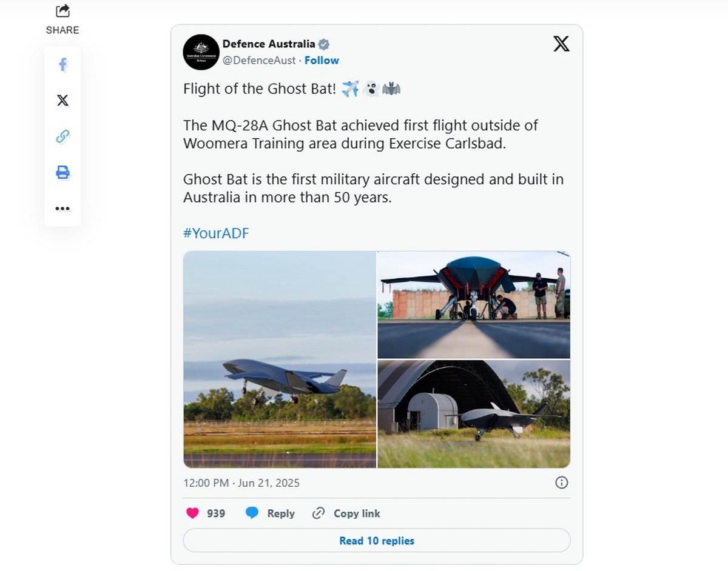Open the tweet info circle icon

(562, 483)
